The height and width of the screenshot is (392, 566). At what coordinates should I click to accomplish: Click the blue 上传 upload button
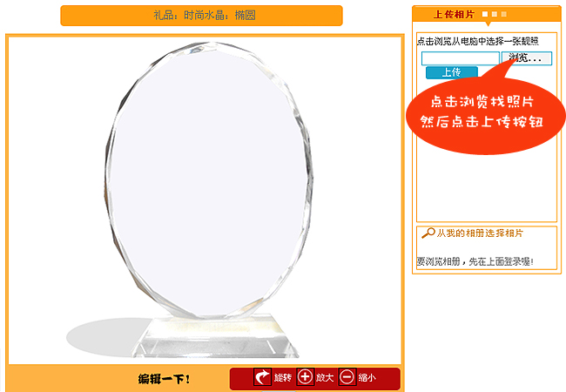click(x=452, y=72)
